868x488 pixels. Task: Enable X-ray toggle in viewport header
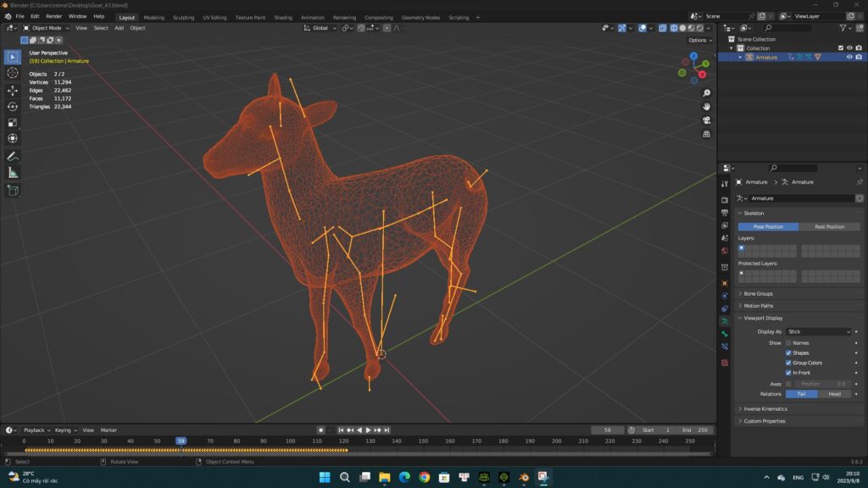[x=673, y=28]
